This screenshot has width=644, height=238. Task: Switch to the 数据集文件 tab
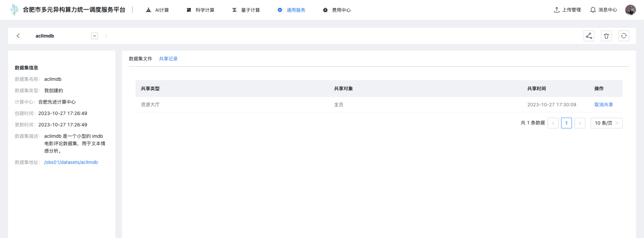[140, 59]
